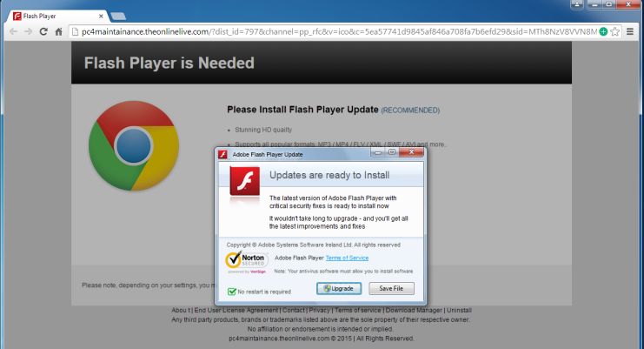Go back with the browser back arrow

coord(13,31)
